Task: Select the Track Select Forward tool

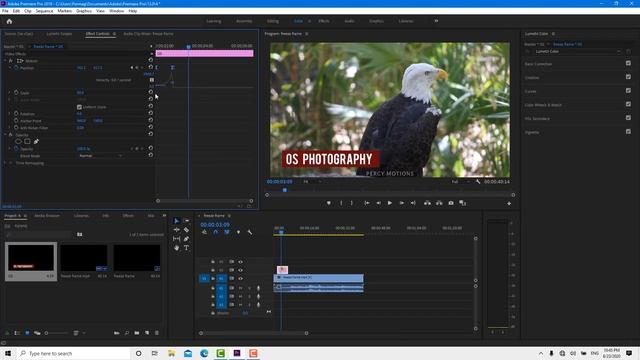Action: 187,221
